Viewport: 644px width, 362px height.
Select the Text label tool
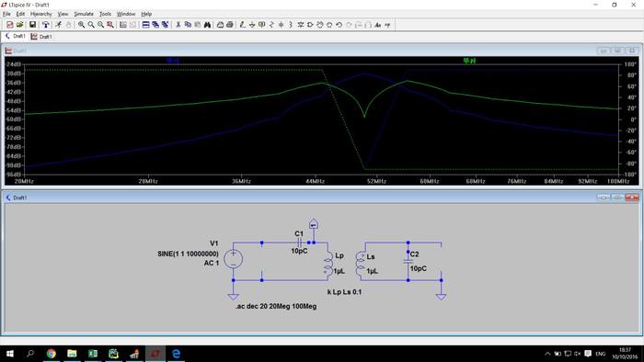point(377,25)
